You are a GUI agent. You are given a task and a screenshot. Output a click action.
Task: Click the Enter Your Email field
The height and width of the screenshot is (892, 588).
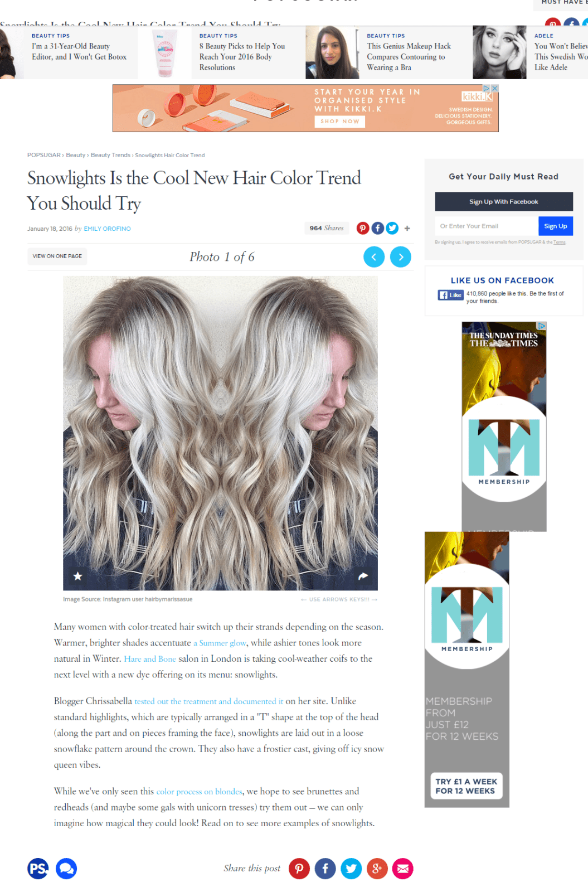487,226
